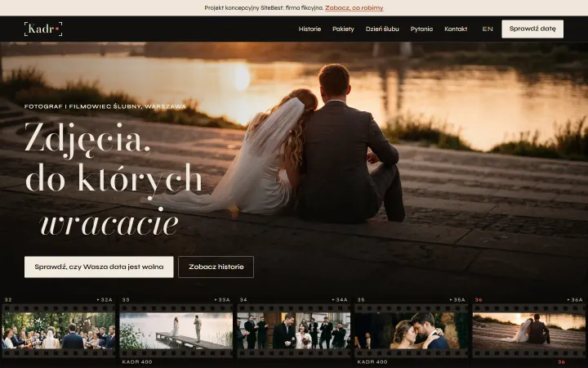Click the 'Zdjęcia,' headline text

pos(87,140)
